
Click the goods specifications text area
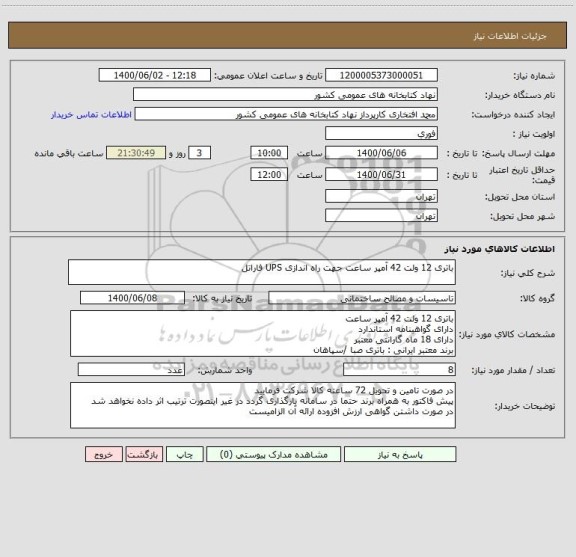coord(263,334)
